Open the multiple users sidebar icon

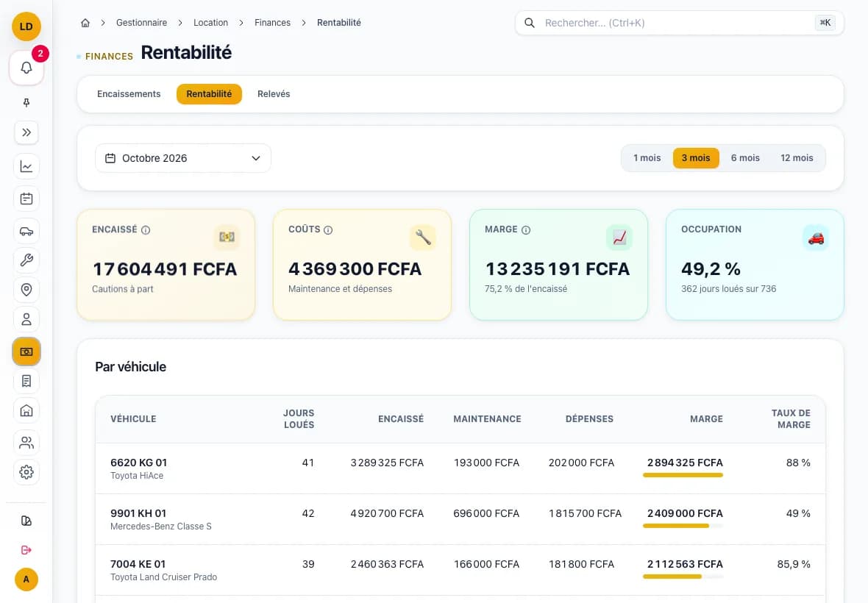click(x=26, y=443)
